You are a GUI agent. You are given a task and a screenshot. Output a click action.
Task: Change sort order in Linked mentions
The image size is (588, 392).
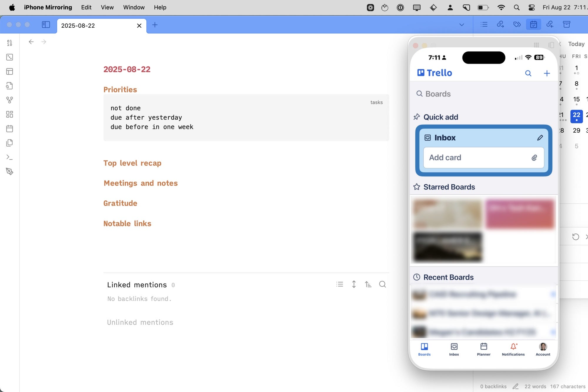(368, 284)
